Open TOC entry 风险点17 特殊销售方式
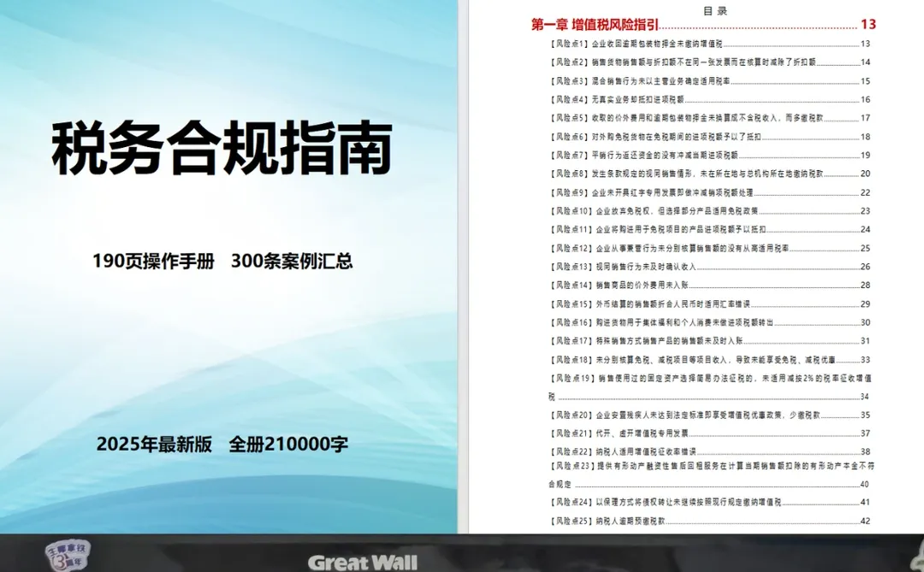The image size is (924, 572). pos(709,340)
